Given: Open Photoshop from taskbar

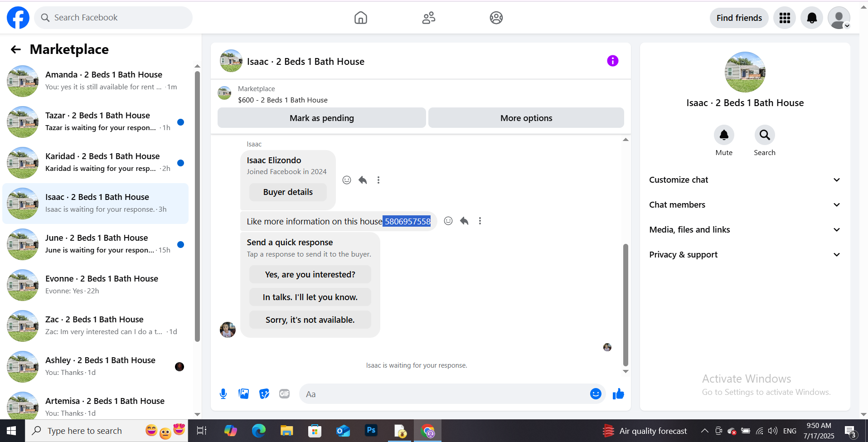Looking at the screenshot, I should pos(371,431).
